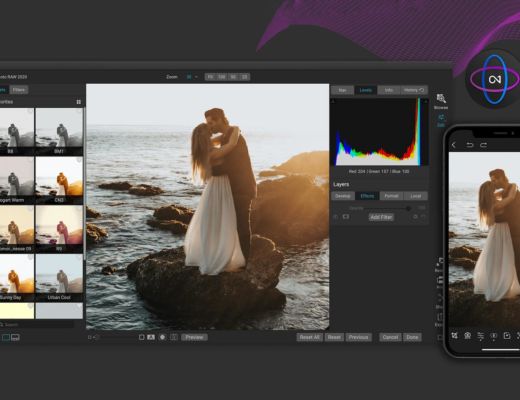Apply the Urban Cool preset thumbnail
Screen dimensions: 520x400
point(59,278)
